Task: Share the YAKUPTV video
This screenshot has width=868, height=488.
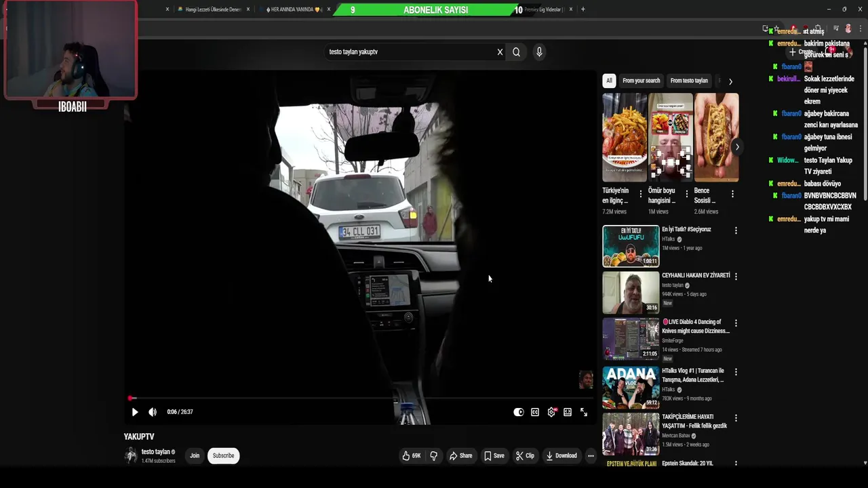Action: click(x=460, y=455)
